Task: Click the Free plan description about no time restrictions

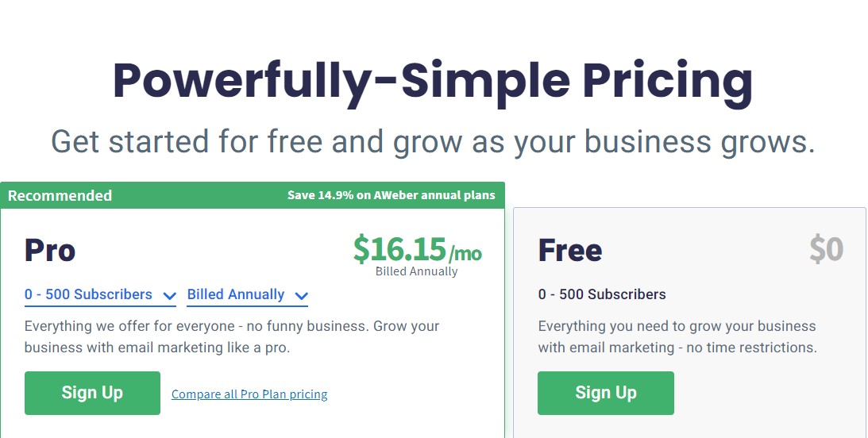Action: pos(677,336)
